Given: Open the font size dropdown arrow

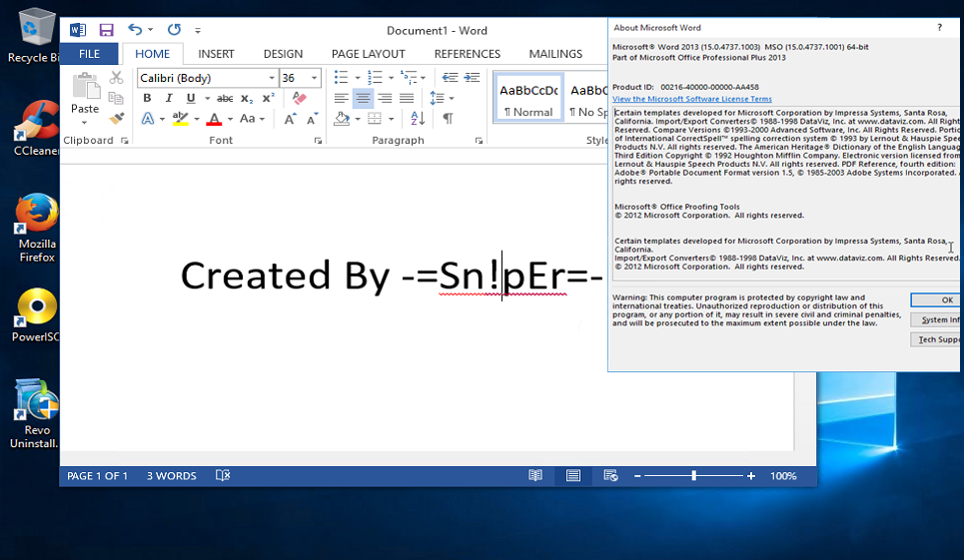Looking at the screenshot, I should tap(314, 78).
